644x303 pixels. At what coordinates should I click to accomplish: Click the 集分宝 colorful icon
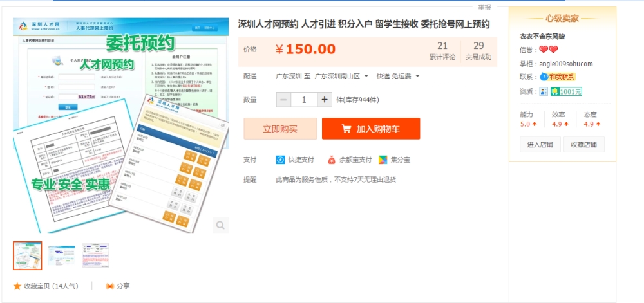(383, 160)
